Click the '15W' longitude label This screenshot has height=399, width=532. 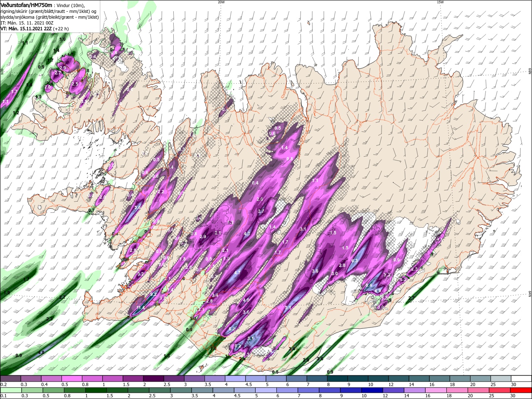tap(440, 2)
